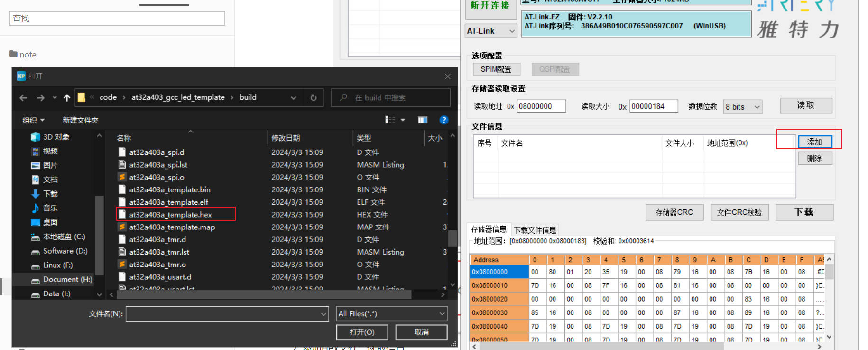Click the back arrow in Open dialog
Screen dimensions: 868x350
click(23, 98)
